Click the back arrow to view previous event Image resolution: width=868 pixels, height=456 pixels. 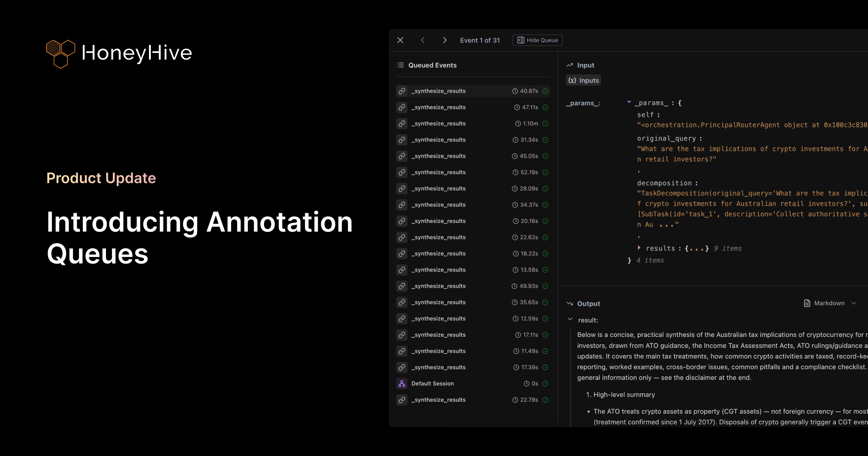coord(422,40)
